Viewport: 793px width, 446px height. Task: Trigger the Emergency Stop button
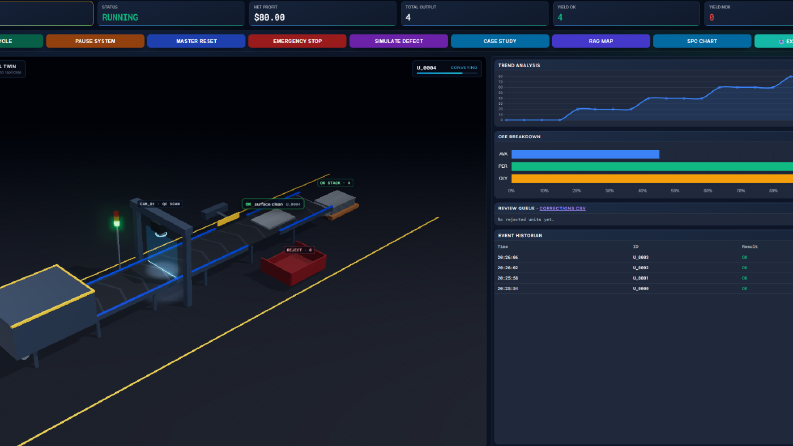click(x=297, y=41)
